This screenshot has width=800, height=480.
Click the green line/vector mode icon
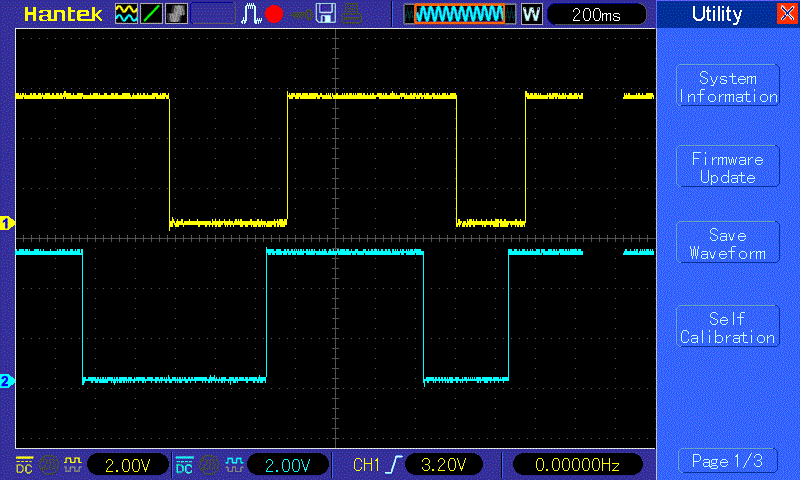[151, 14]
